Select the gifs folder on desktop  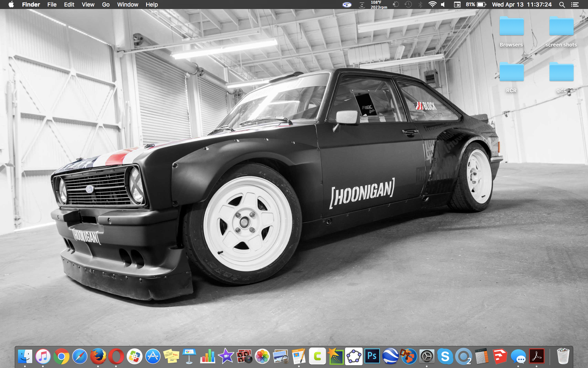coord(561,78)
